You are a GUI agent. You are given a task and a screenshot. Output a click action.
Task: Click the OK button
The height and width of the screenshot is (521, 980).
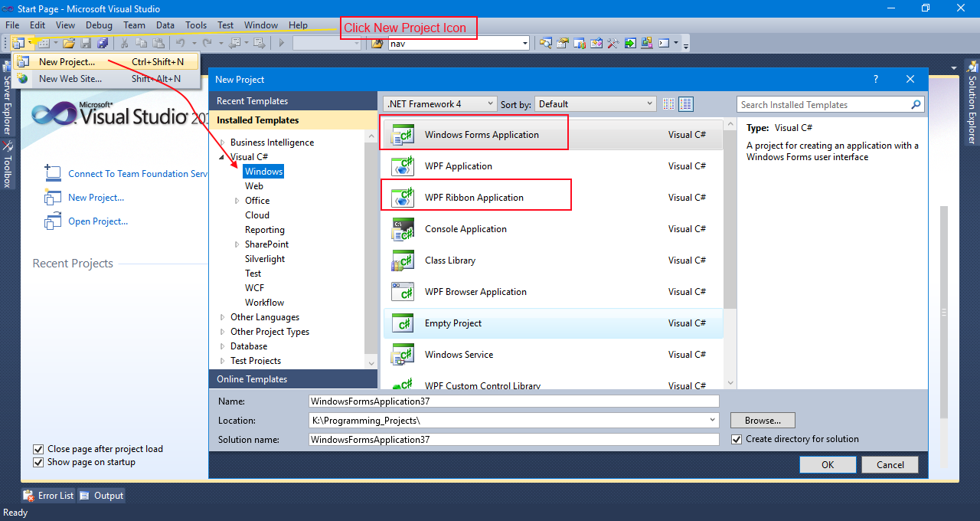tap(828, 464)
